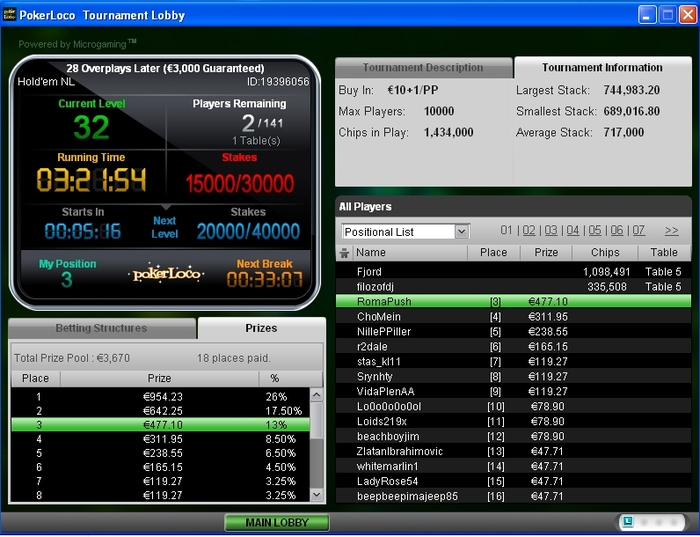Sort players by the Prize column header

[x=546, y=253]
